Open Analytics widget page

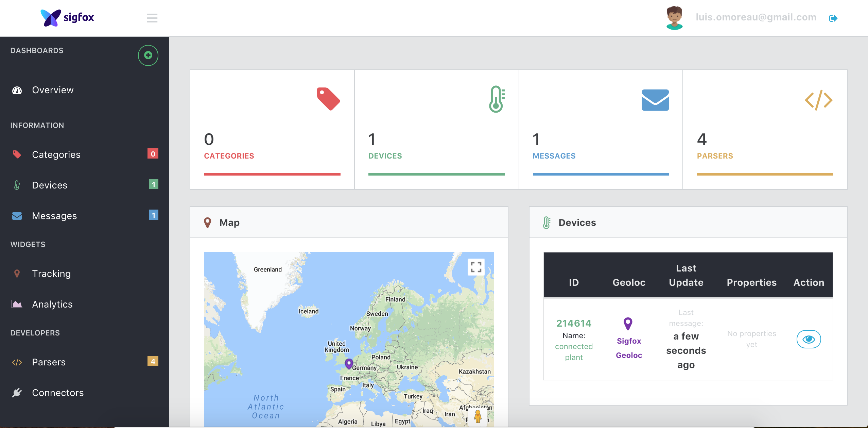pos(52,304)
